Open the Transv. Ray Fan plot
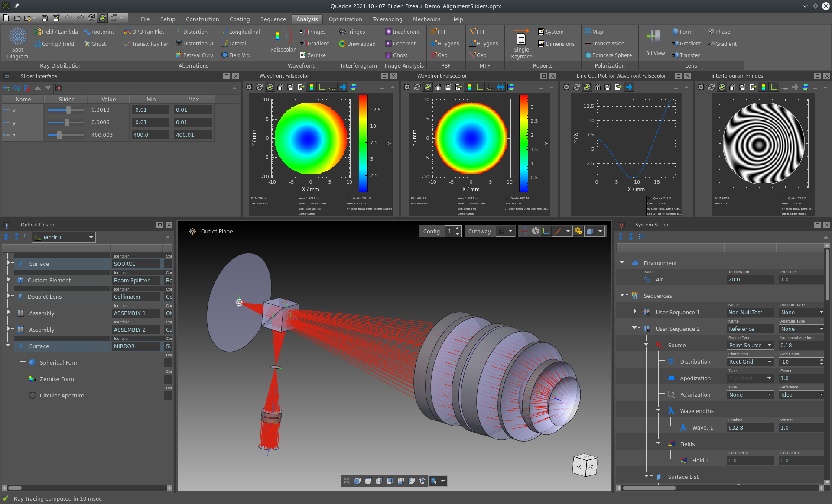 [x=146, y=44]
